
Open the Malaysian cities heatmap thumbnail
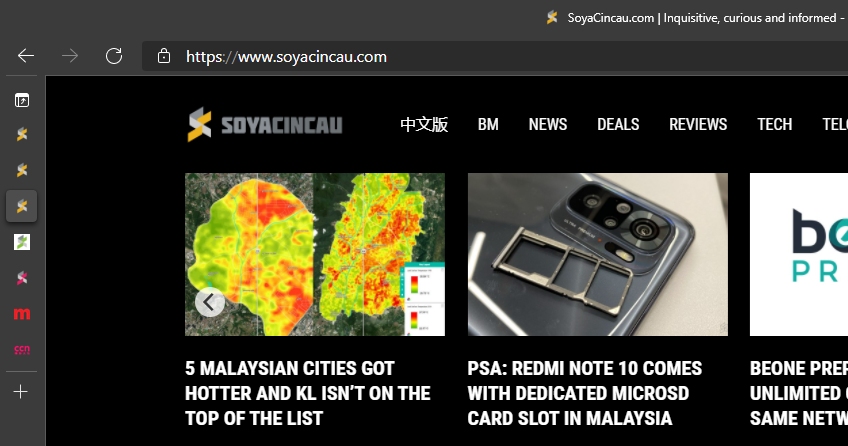315,254
